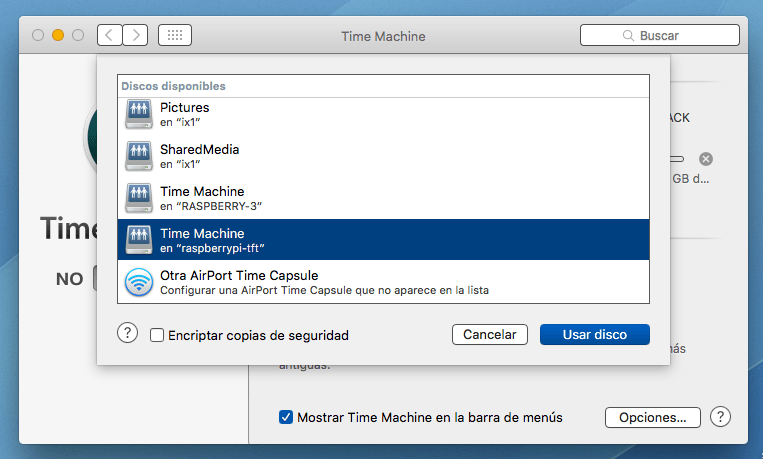Screen dimensions: 763x459
Task: Go forward with the right arrow button
Action: (x=135, y=35)
